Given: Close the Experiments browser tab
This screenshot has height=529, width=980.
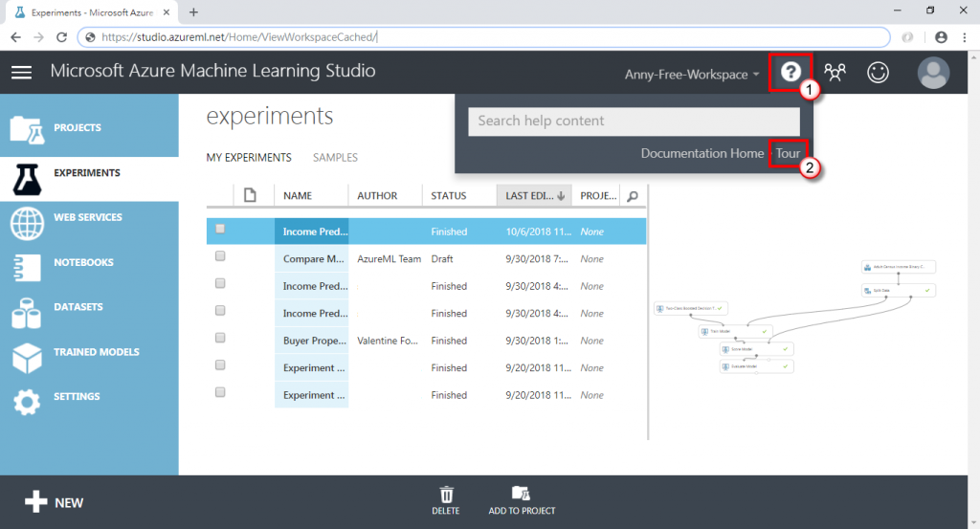Looking at the screenshot, I should 167,11.
